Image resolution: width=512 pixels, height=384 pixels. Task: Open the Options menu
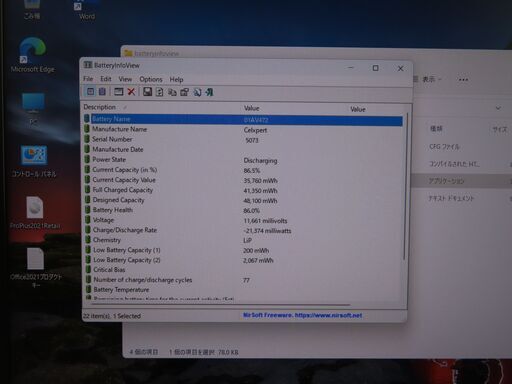(151, 79)
